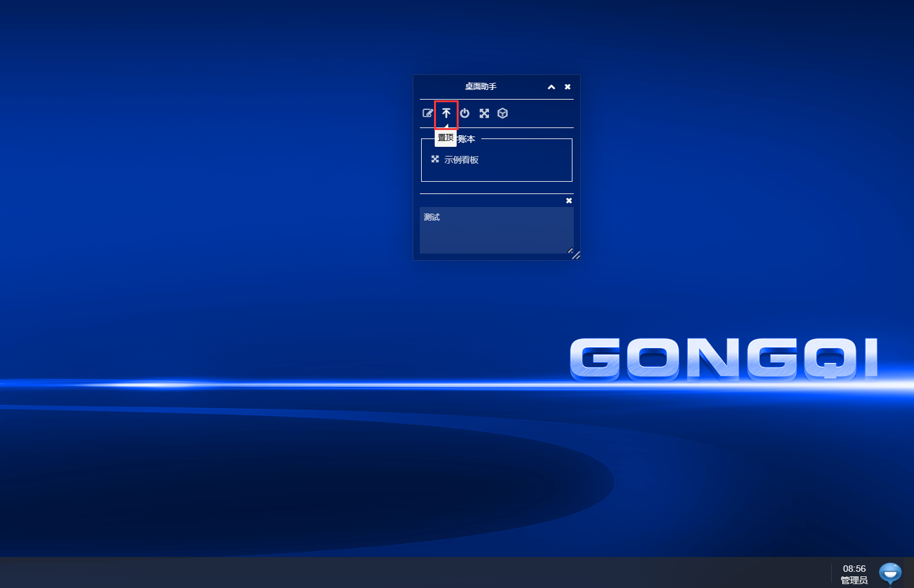Click inside the 测试 note text area
Screen dimensions: 914x588
coord(497,230)
